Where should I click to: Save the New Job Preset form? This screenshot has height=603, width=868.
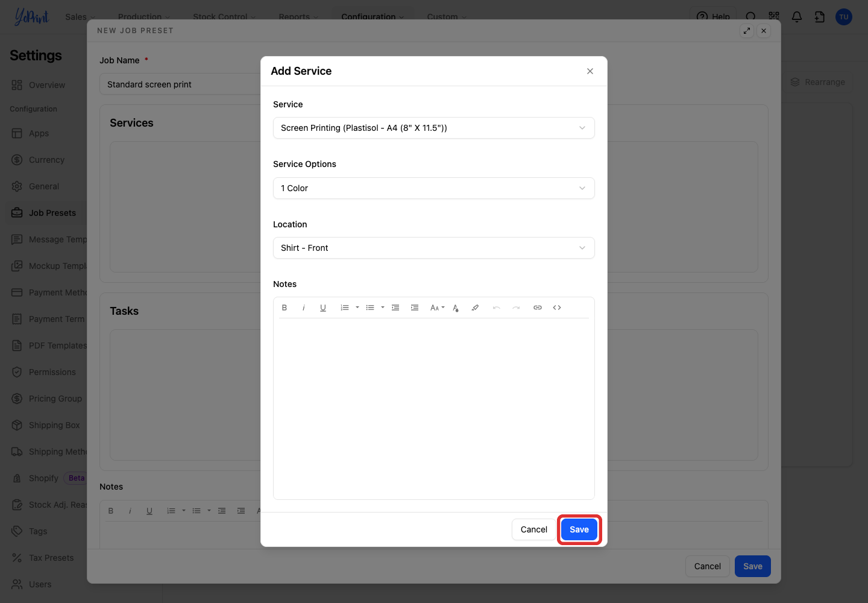click(x=753, y=566)
